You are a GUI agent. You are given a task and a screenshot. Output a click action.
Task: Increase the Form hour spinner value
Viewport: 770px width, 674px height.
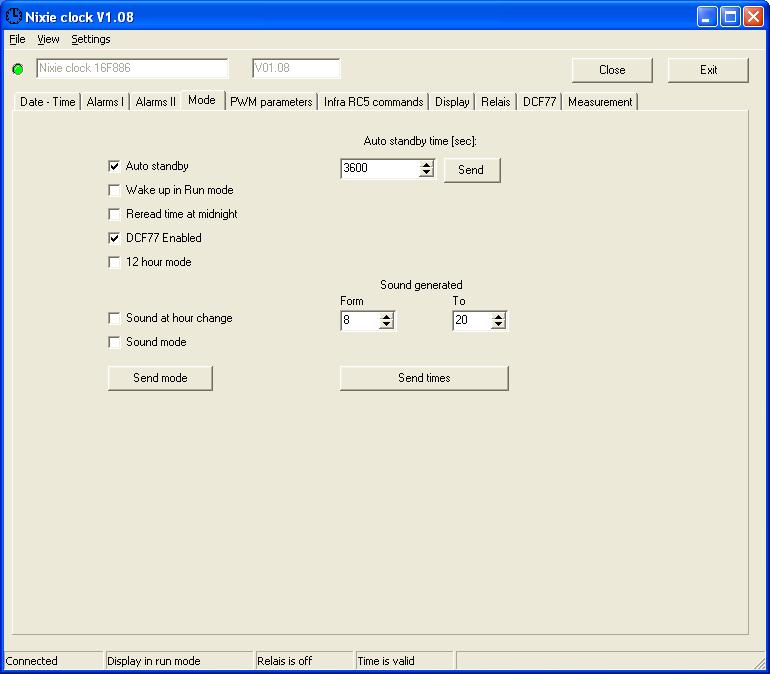[x=386, y=317]
